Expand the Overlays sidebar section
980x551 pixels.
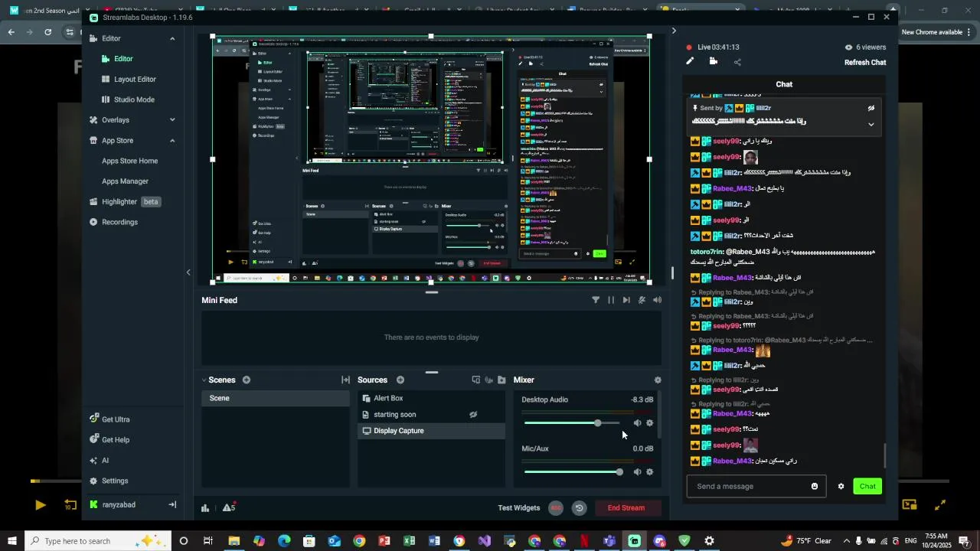172,120
